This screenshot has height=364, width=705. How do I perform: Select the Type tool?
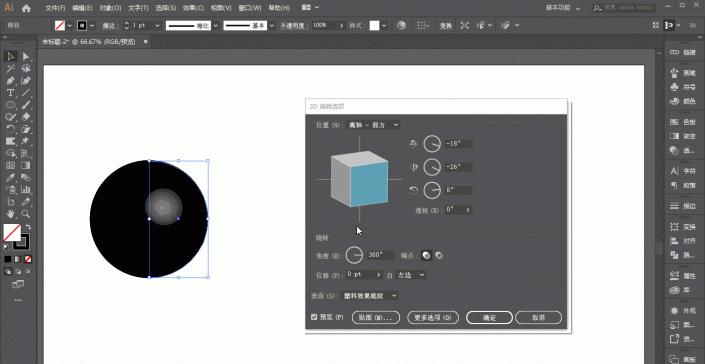(x=11, y=93)
